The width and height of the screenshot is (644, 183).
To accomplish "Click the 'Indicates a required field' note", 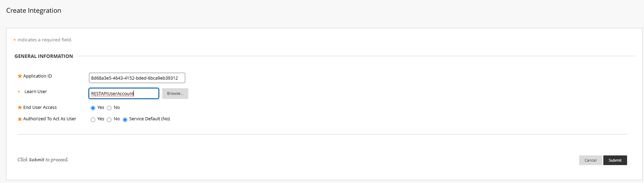I will pos(44,40).
